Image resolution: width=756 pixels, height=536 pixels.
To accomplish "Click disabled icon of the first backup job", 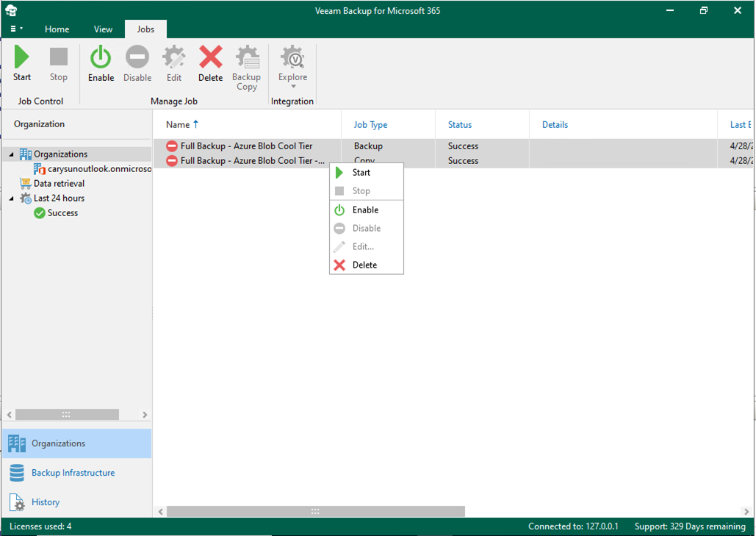I will click(x=172, y=146).
